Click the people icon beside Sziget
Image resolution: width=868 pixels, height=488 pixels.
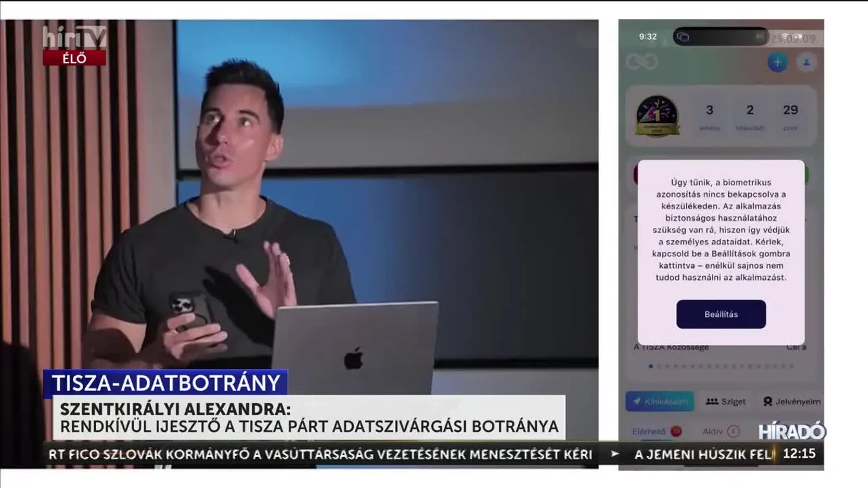click(712, 402)
